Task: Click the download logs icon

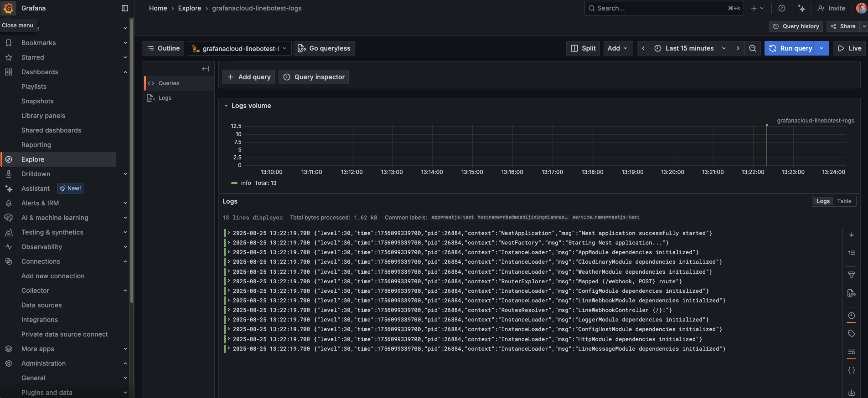Action: tap(852, 393)
